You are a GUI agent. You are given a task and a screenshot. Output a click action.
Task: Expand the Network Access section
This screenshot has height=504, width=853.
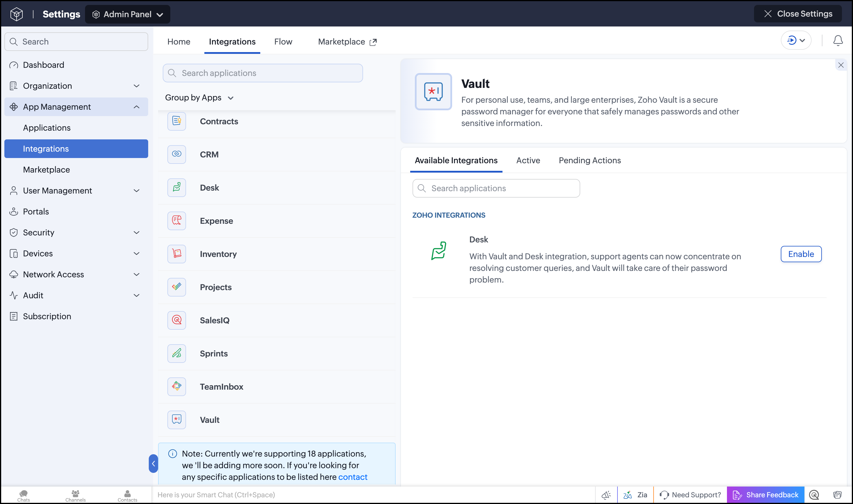click(x=137, y=274)
